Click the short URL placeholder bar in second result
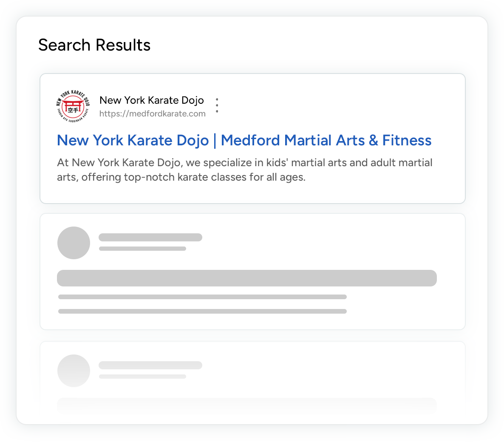The height and width of the screenshot is (442, 504). tap(142, 249)
